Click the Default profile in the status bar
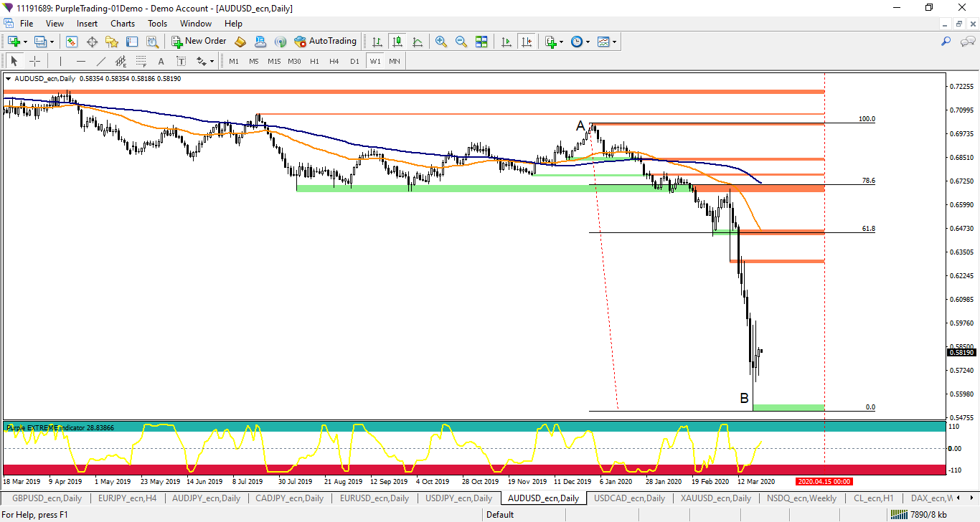This screenshot has width=980, height=522. pyautogui.click(x=500, y=514)
